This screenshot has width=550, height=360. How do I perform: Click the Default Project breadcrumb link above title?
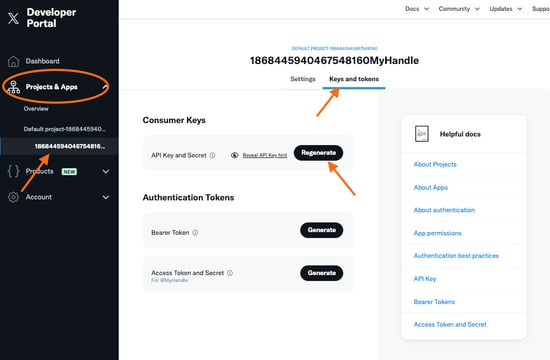pos(334,48)
